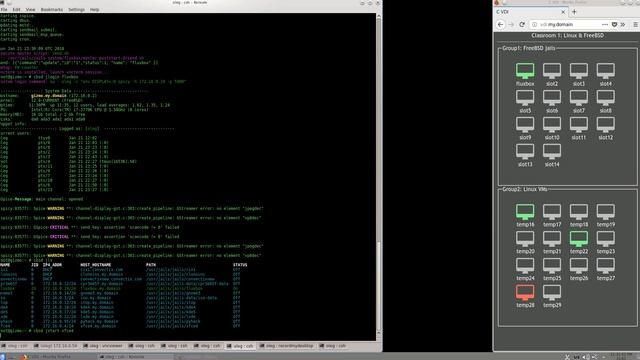Open the green fluxbox jail monitor icon
This screenshot has width=640, height=360.
(x=525, y=71)
